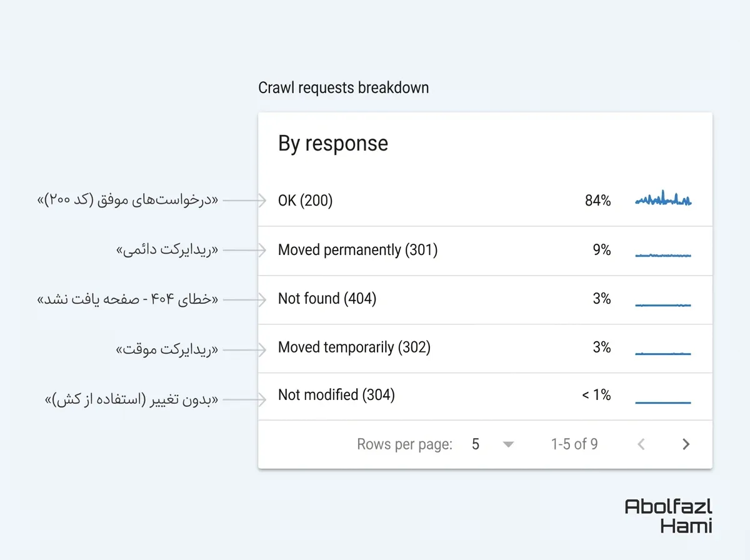Click the OK (200) sparkline chart
750x560 pixels.
click(663, 200)
